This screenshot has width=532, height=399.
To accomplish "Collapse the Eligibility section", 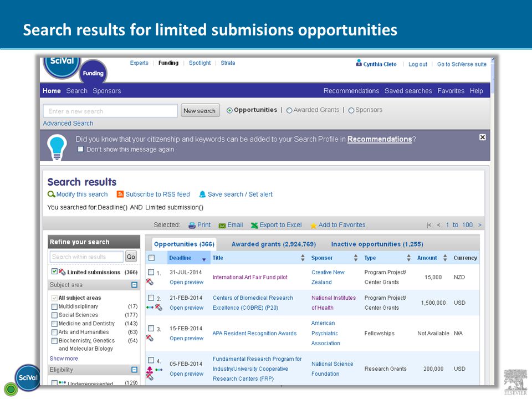I will tap(134, 370).
